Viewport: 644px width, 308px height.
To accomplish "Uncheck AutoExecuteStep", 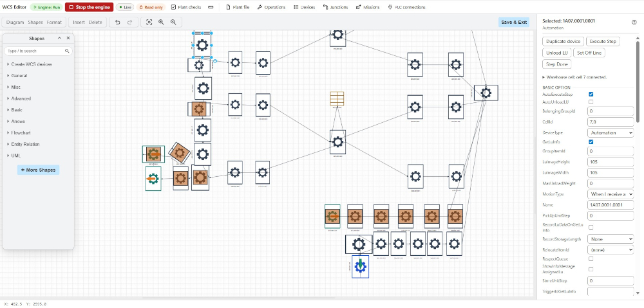I will click(591, 95).
